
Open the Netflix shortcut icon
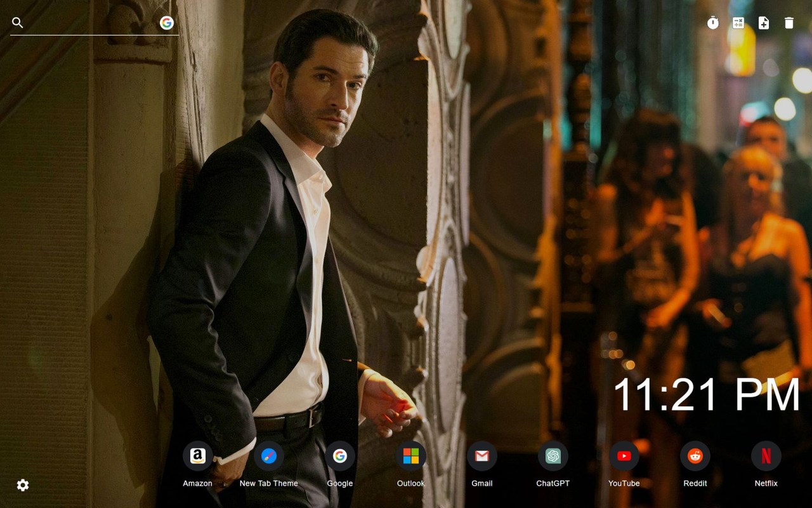(x=766, y=456)
